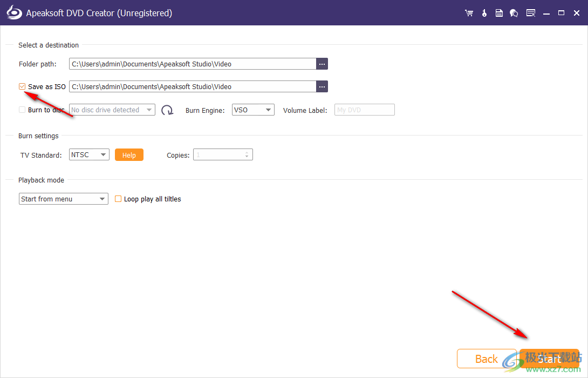Click the ISO path text field
The image size is (588, 378).
(193, 87)
